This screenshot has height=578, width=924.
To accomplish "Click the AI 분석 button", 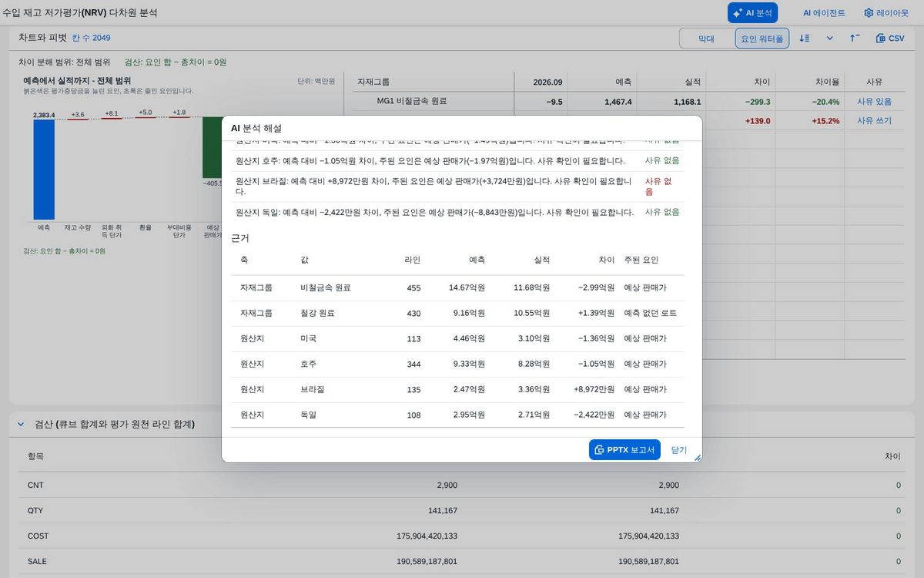I will click(752, 13).
